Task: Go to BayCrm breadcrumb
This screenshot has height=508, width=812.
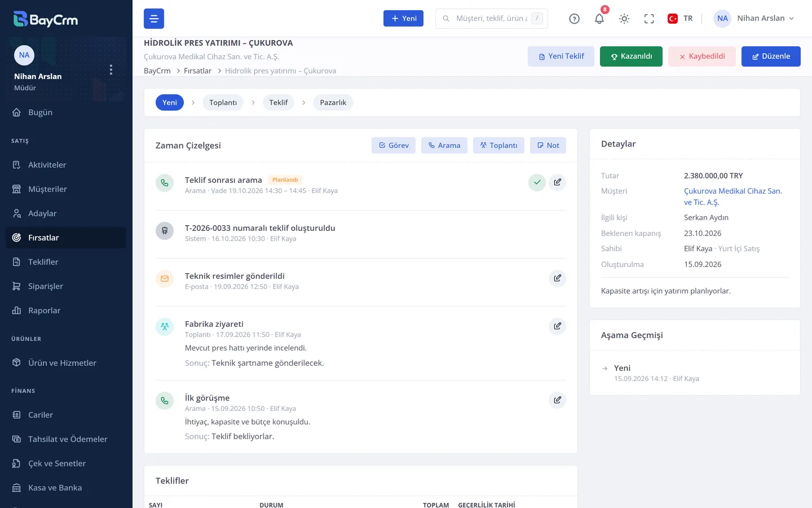Action: coord(157,71)
